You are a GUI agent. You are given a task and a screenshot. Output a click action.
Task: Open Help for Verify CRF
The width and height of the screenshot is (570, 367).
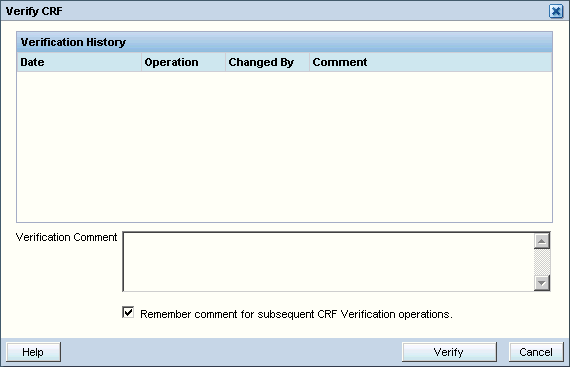coord(33,352)
